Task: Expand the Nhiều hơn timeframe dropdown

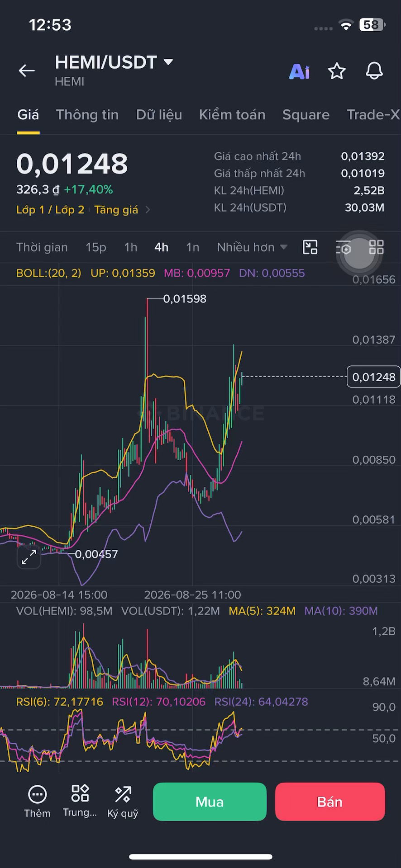Action: pyautogui.click(x=252, y=247)
